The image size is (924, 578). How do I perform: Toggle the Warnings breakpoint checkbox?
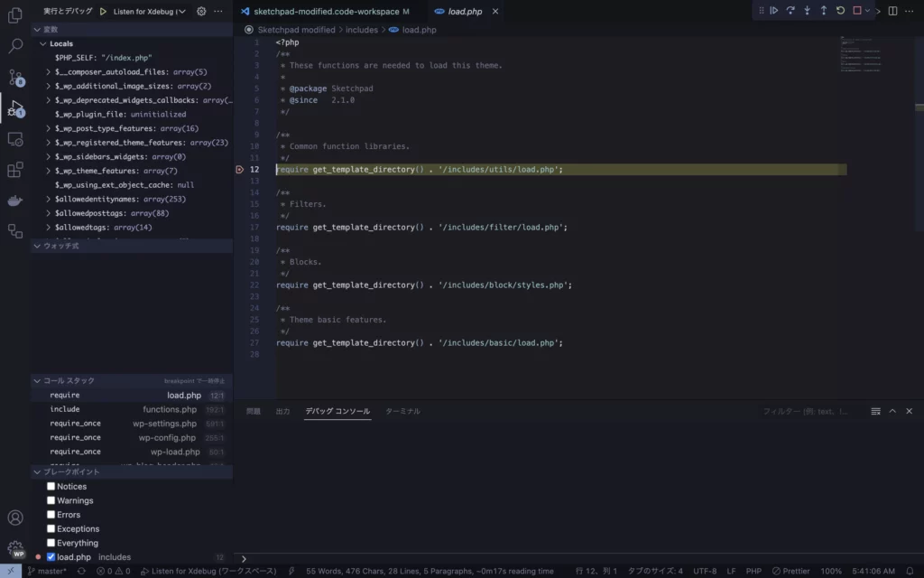coord(51,500)
